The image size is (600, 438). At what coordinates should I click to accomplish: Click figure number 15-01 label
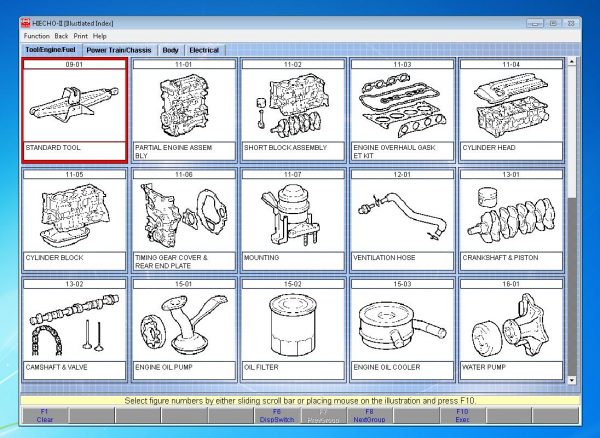click(184, 284)
